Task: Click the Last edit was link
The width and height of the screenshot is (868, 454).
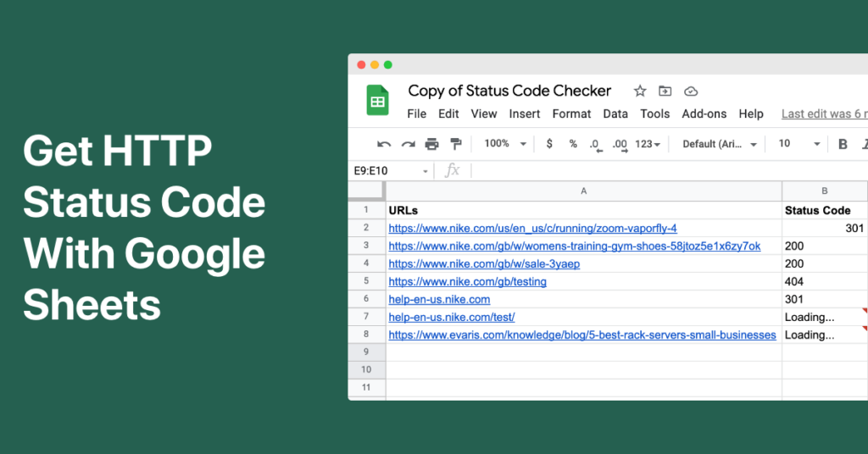Action: pos(824,113)
